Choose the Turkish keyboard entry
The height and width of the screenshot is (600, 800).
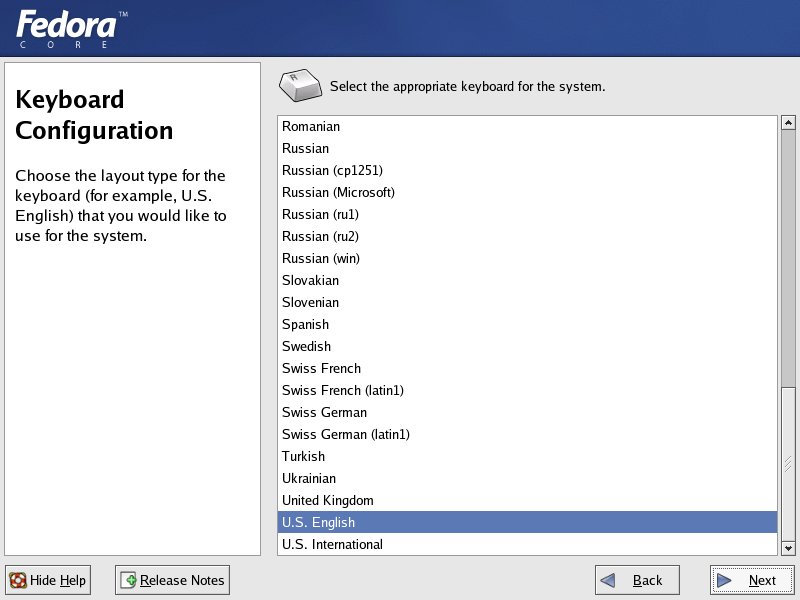click(303, 456)
